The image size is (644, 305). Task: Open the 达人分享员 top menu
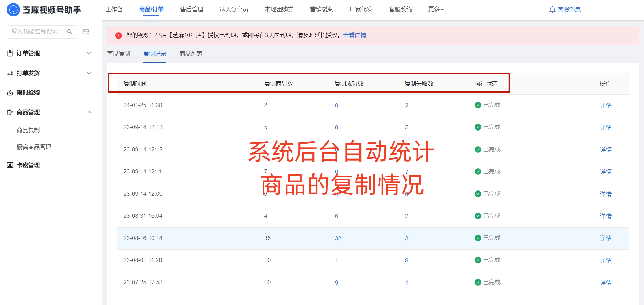point(234,9)
